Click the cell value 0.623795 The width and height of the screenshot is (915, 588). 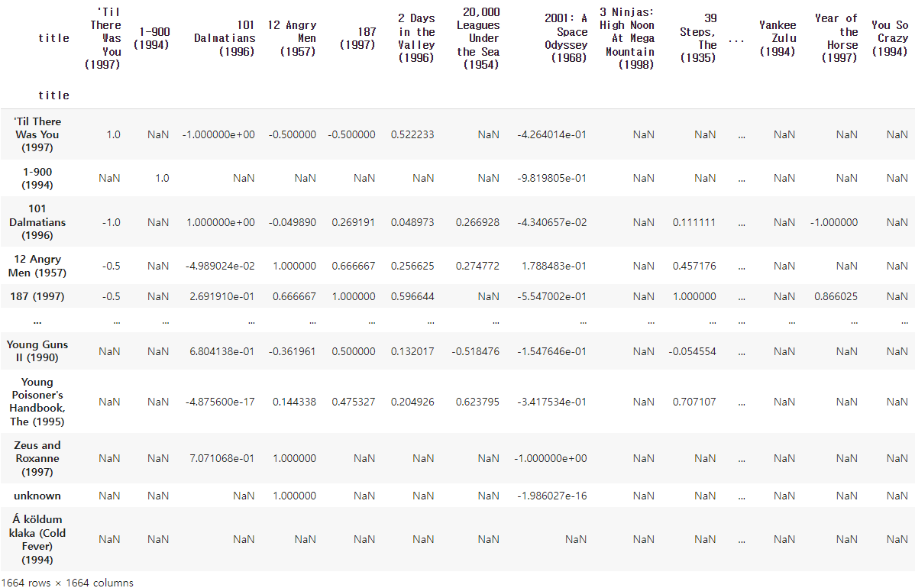point(478,402)
